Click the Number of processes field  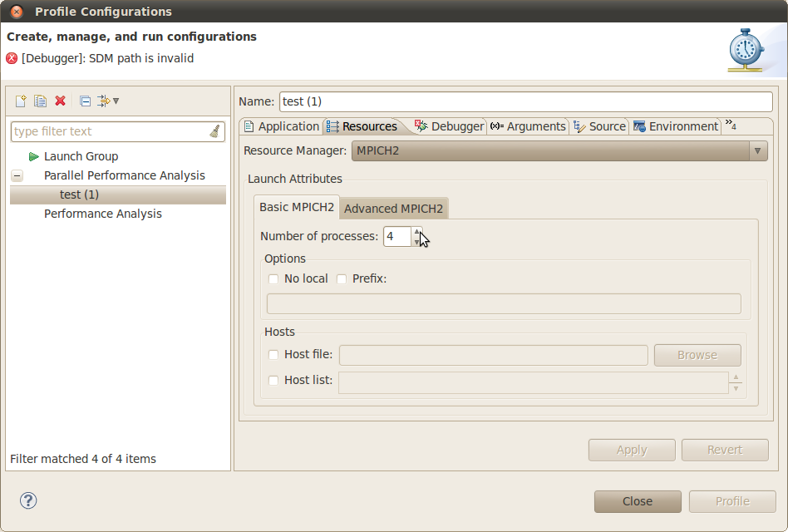(x=397, y=237)
